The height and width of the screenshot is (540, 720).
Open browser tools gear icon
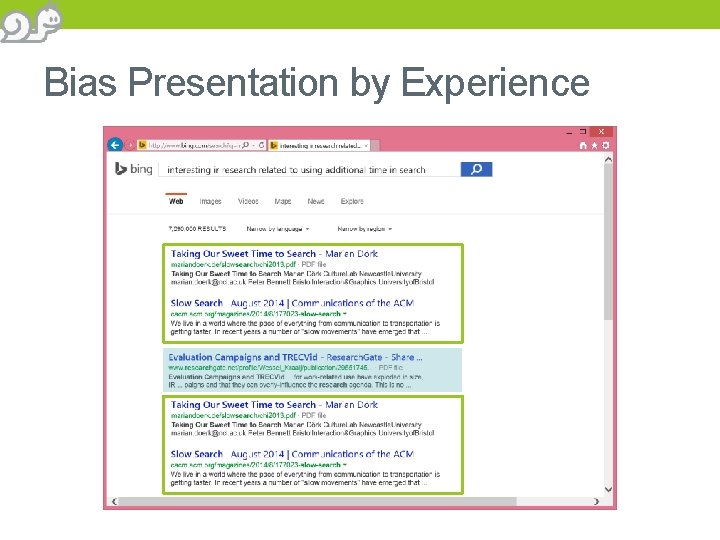(606, 146)
